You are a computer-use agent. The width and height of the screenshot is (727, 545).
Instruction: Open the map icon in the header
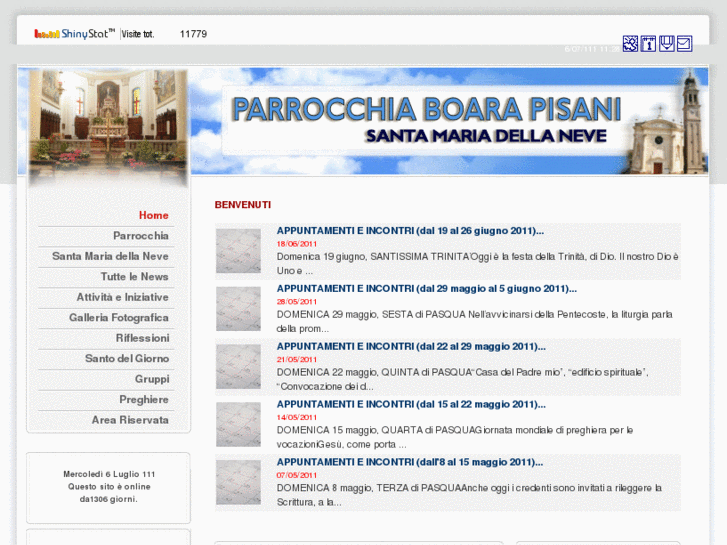[630, 44]
